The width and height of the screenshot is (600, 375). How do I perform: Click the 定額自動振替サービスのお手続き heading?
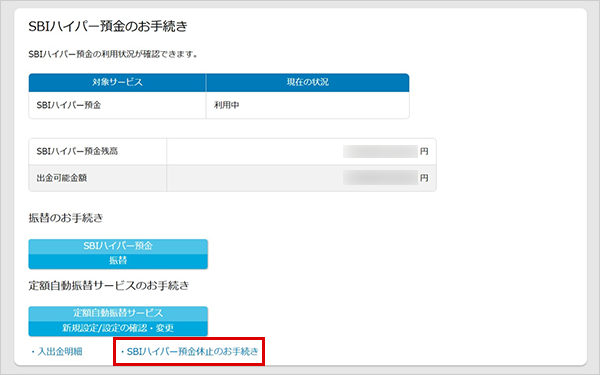(109, 285)
